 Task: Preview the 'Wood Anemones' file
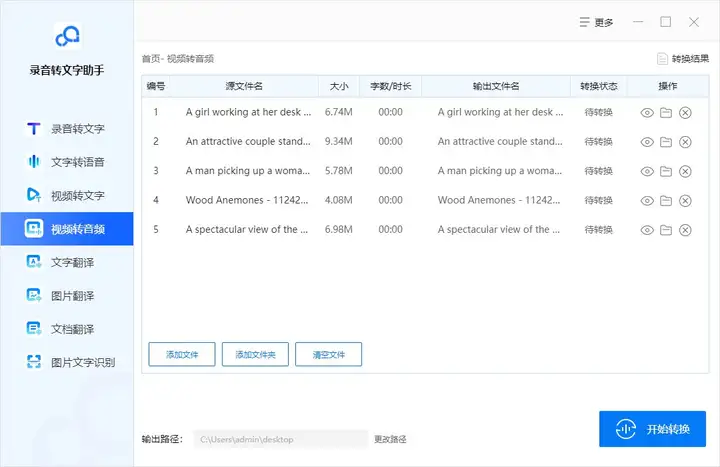[647, 201]
